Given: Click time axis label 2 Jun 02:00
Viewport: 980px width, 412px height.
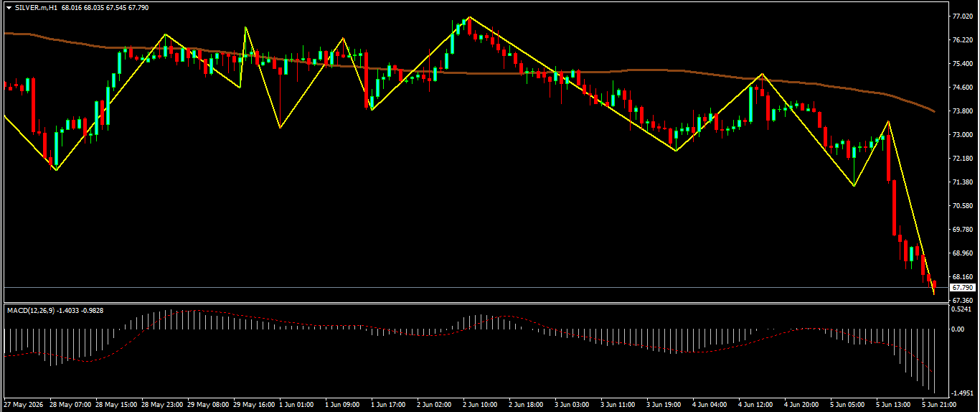Looking at the screenshot, I should tap(434, 405).
